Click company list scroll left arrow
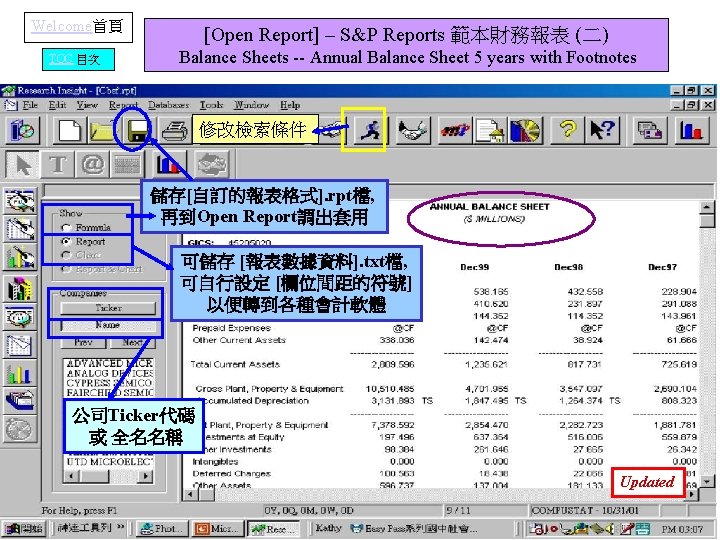This screenshot has width=720, height=540. tap(71, 476)
